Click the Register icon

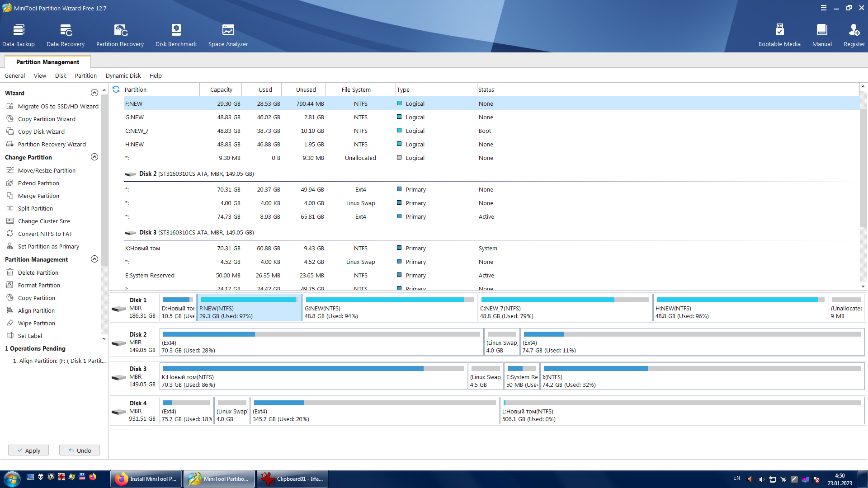pyautogui.click(x=854, y=35)
